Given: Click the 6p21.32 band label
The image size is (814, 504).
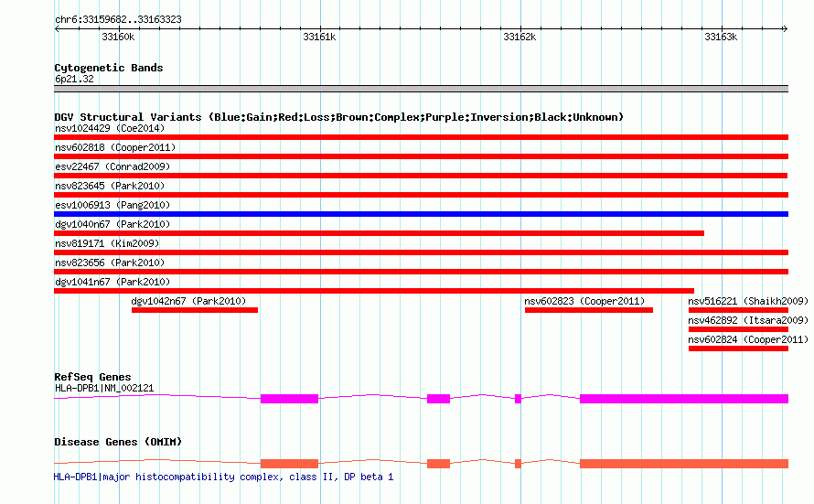Looking at the screenshot, I should point(74,79).
